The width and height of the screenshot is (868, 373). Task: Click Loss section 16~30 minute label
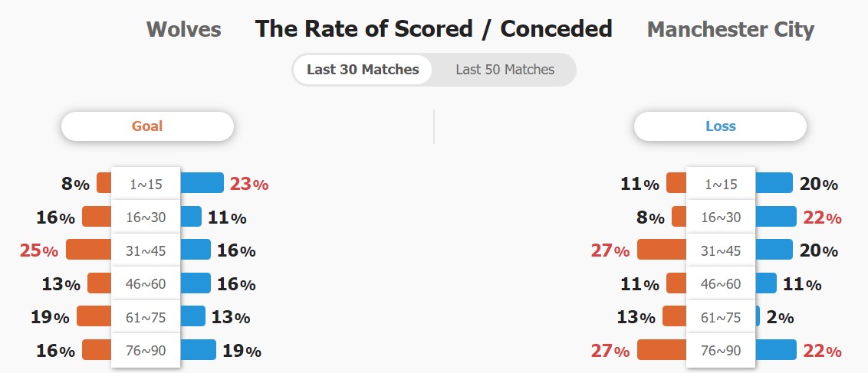[x=721, y=218]
